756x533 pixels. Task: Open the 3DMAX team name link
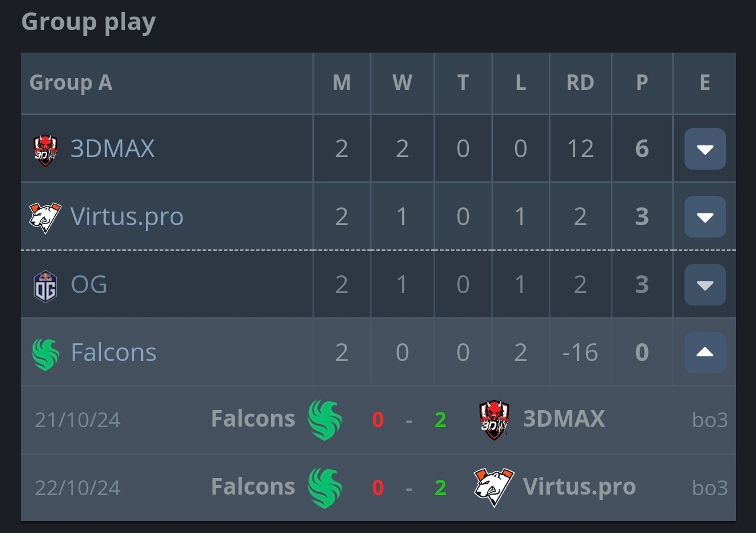(x=113, y=148)
